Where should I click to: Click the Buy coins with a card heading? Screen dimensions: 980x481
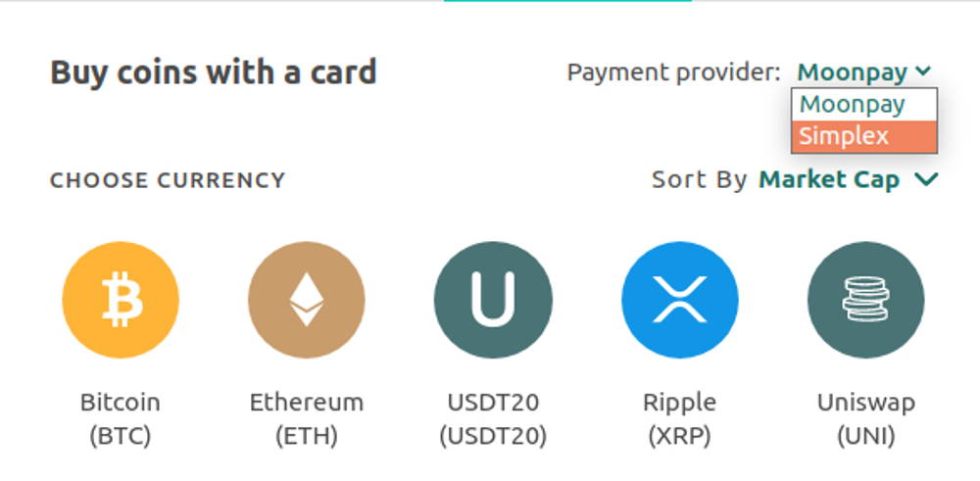point(213,72)
